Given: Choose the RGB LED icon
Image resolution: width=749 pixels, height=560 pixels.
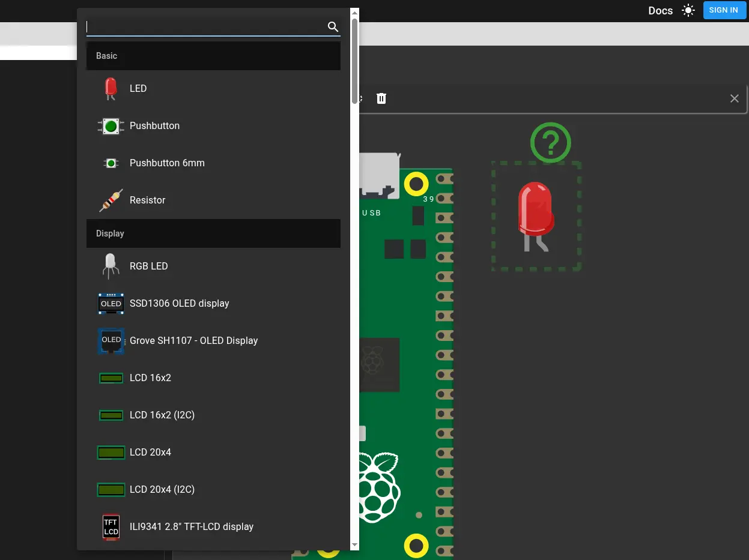Looking at the screenshot, I should pos(111,266).
